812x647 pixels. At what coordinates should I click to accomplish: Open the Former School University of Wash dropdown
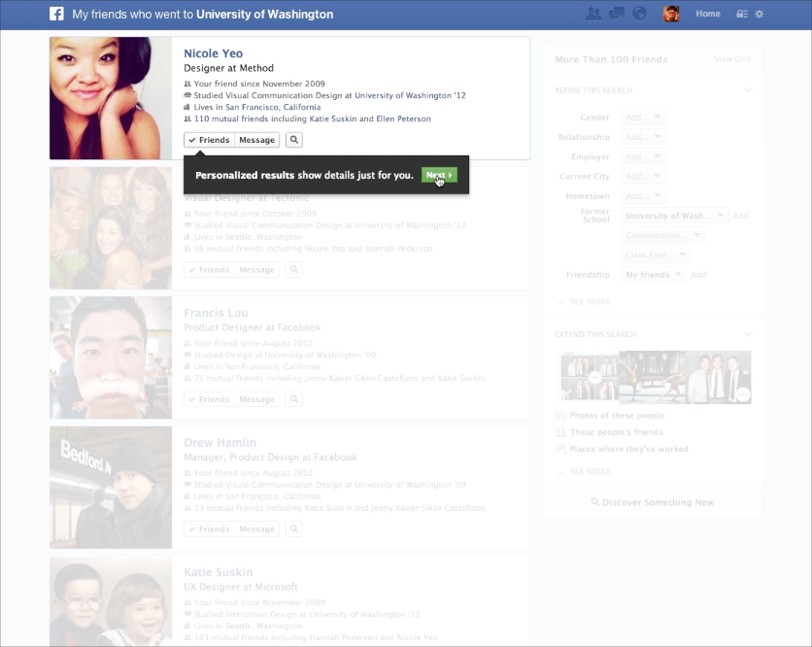675,216
